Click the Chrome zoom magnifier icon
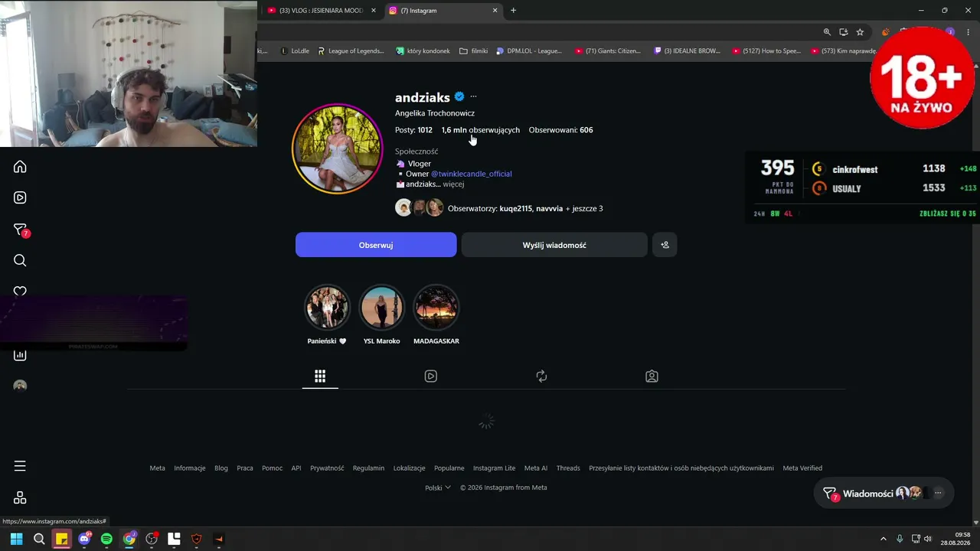 (827, 32)
